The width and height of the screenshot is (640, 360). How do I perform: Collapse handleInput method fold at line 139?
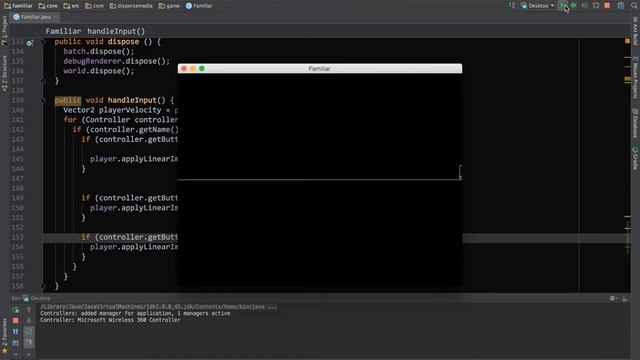click(43, 100)
